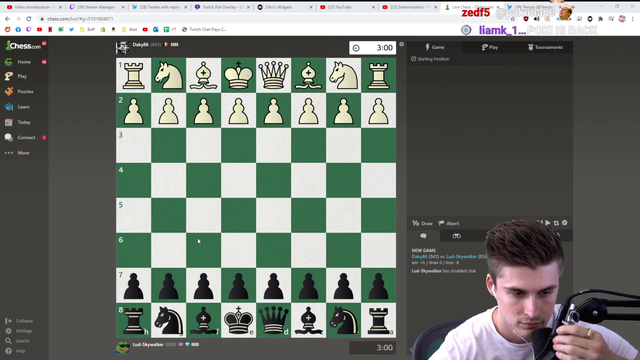Collapse the left sidebar
640x360 pixels.
pos(20,321)
